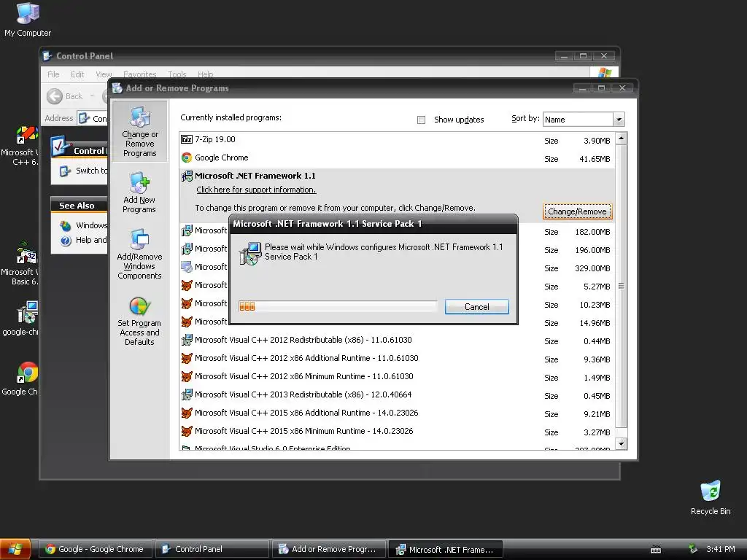Image resolution: width=747 pixels, height=560 pixels.
Task: Click the 329.00MB size value
Action: (x=592, y=268)
